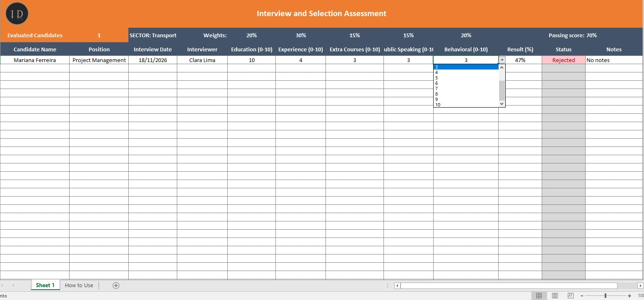Screen dimensions: 644x300
Task: Select the No notes cell
Action: tap(614, 60)
